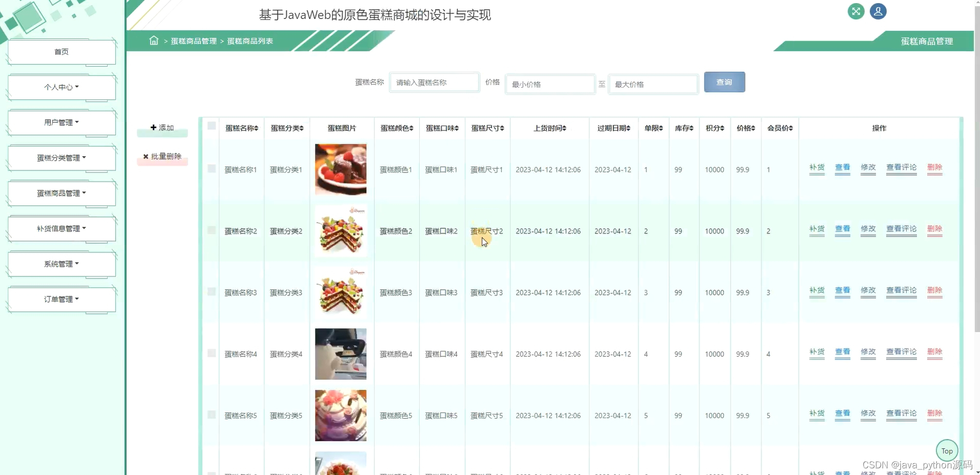Expand the 蛋糕商品管理 sidebar menu

(62, 193)
